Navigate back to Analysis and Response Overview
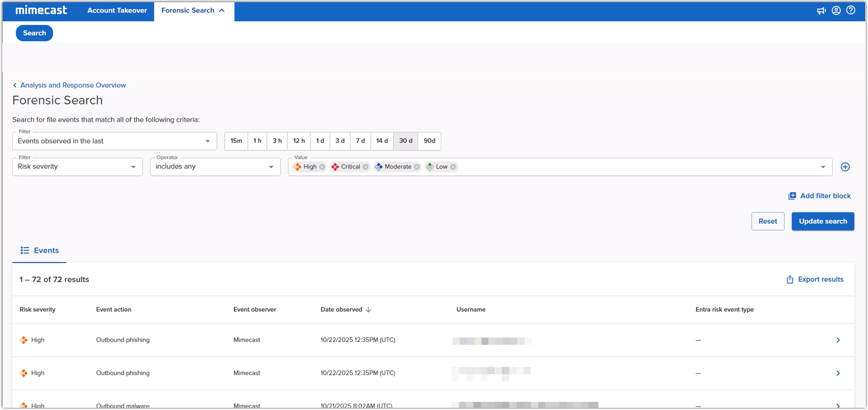 (x=73, y=85)
